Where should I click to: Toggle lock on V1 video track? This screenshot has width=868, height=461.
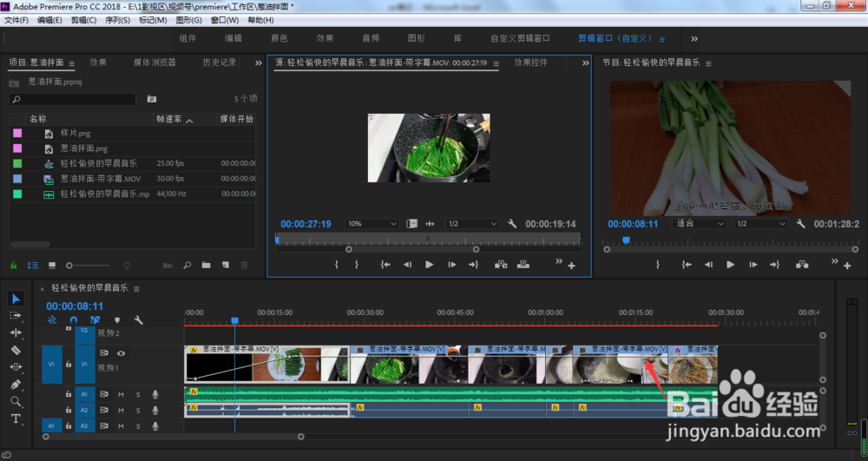tap(69, 364)
